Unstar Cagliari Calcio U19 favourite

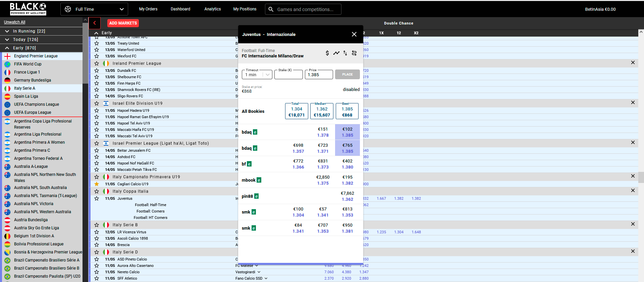click(97, 184)
